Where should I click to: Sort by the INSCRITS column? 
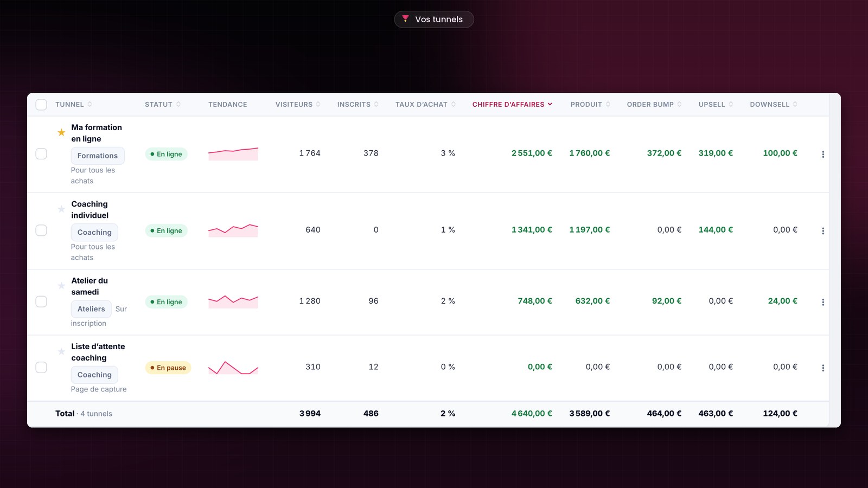click(358, 105)
